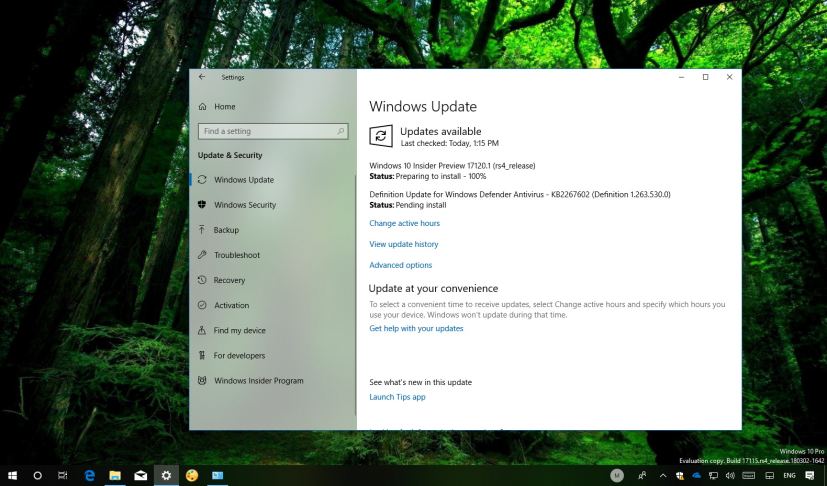Go back using the Settings back arrow
The width and height of the screenshot is (827, 486).
[x=202, y=77]
